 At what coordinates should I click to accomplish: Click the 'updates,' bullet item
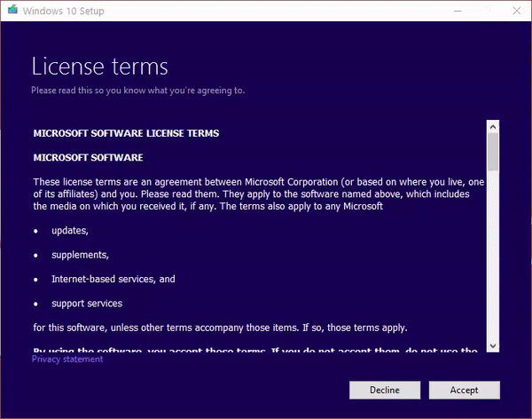(x=70, y=231)
